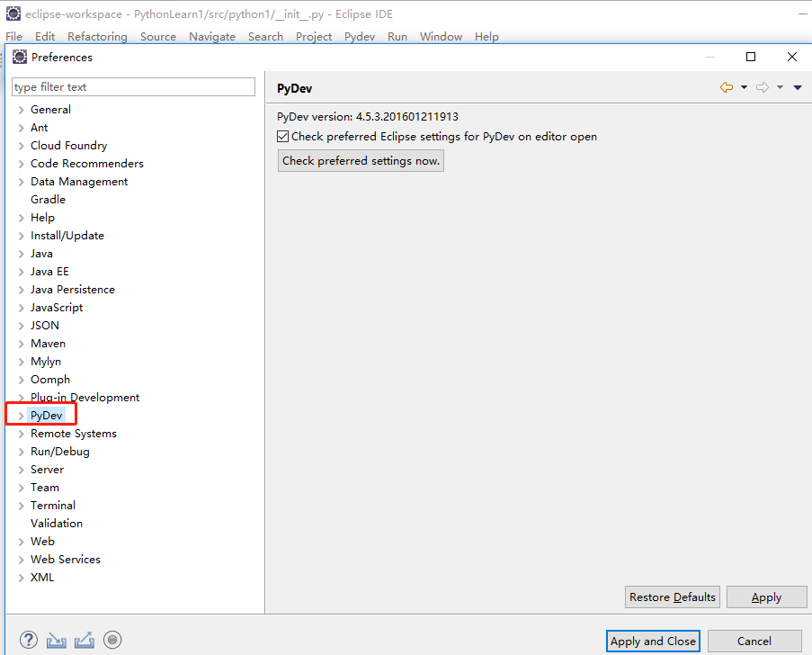Select Validation in preferences tree

[57, 524]
